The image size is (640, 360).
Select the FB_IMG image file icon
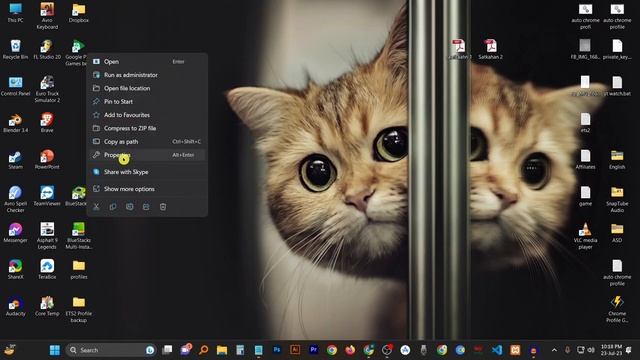click(585, 49)
